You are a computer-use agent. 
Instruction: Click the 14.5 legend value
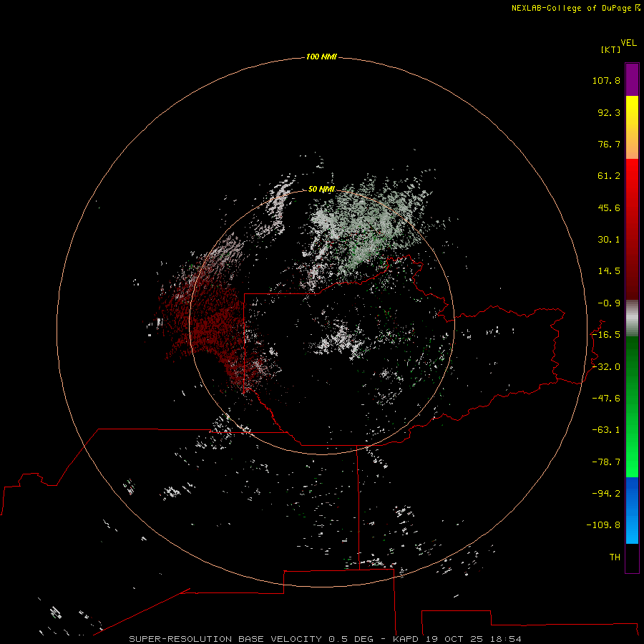(609, 271)
